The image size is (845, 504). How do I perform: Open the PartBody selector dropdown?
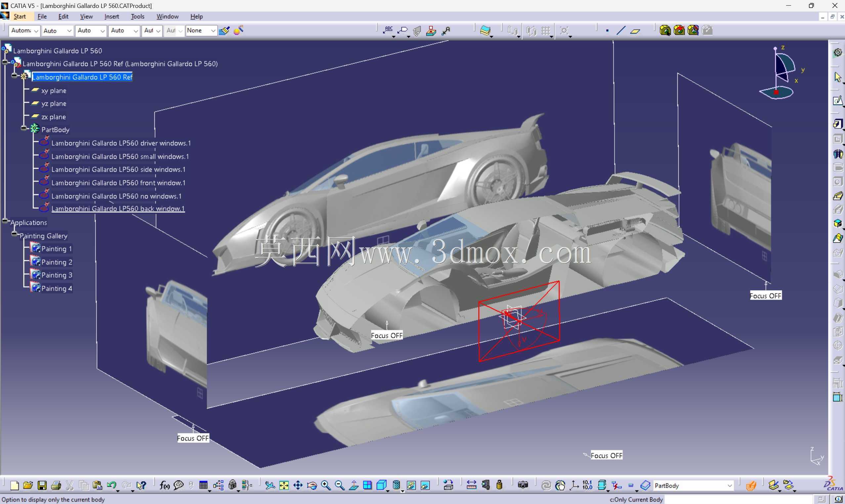(693, 486)
